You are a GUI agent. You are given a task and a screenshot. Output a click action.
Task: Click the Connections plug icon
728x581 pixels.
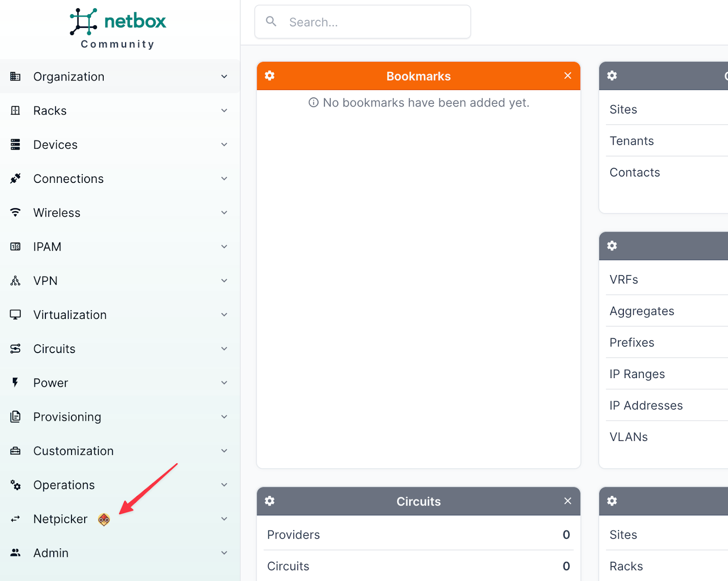tap(15, 178)
